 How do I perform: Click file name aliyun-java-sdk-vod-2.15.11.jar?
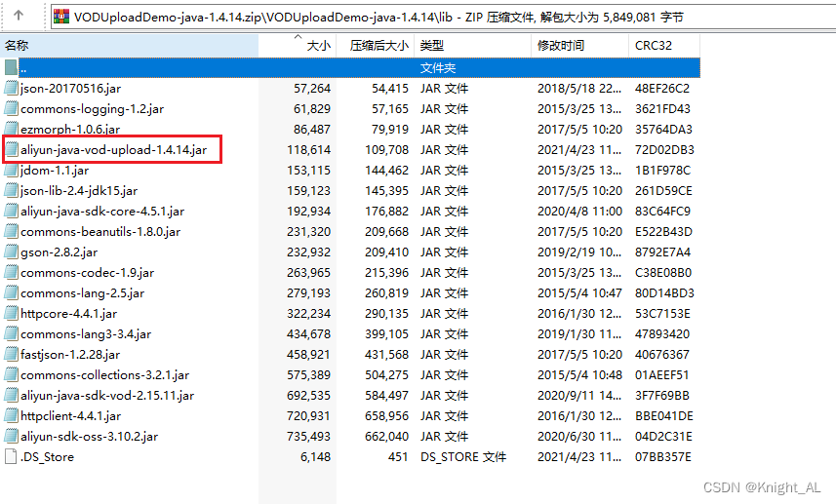point(107,396)
